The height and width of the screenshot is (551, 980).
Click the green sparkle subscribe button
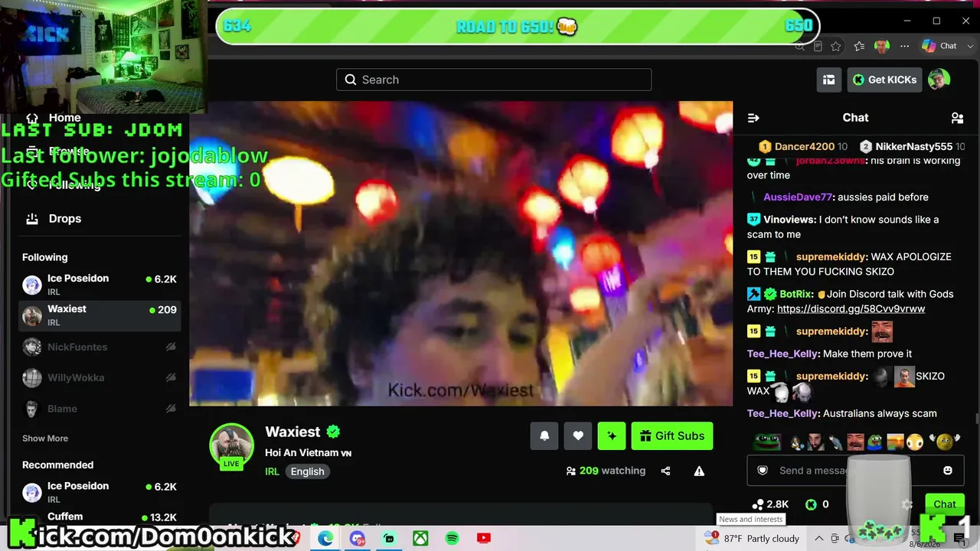pos(612,436)
